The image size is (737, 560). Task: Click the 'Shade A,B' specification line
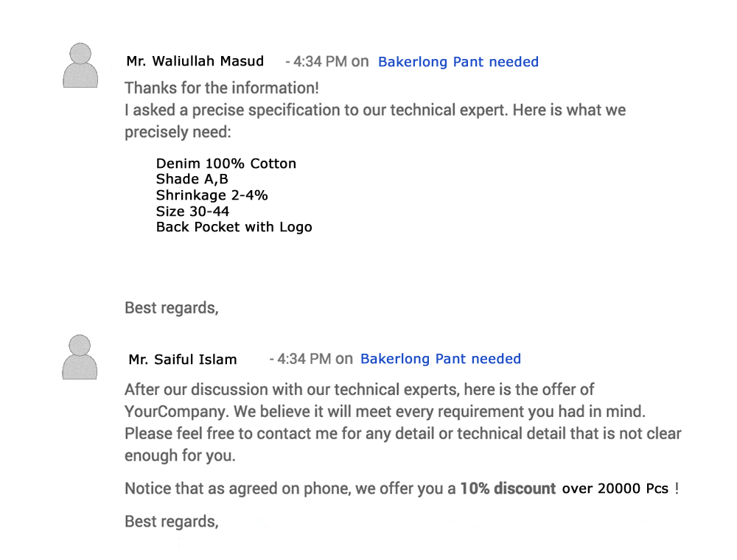(192, 179)
